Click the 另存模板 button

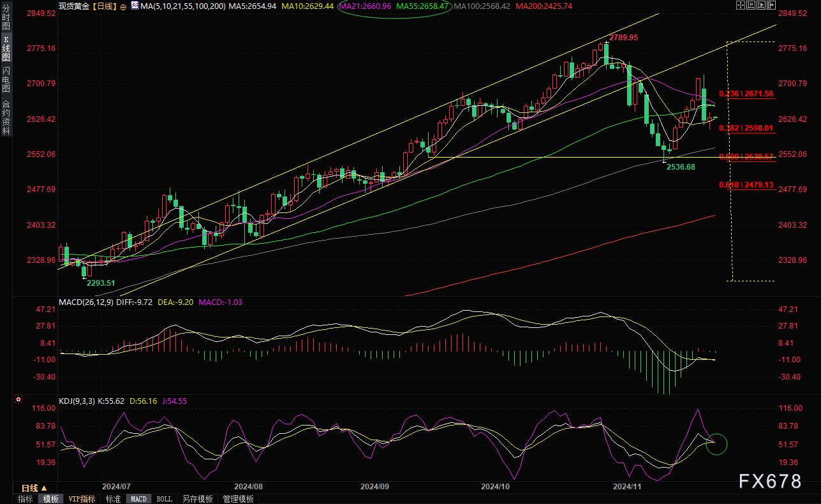pos(197,499)
